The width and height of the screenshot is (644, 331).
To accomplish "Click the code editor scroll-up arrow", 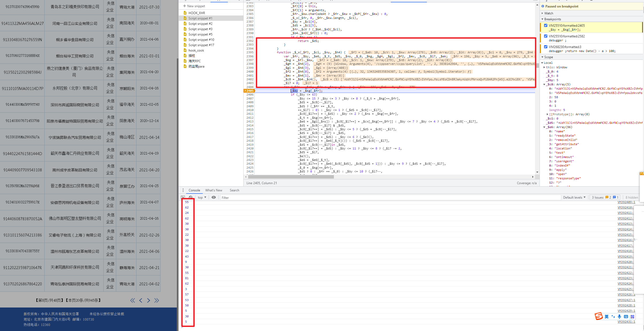I will (537, 5).
